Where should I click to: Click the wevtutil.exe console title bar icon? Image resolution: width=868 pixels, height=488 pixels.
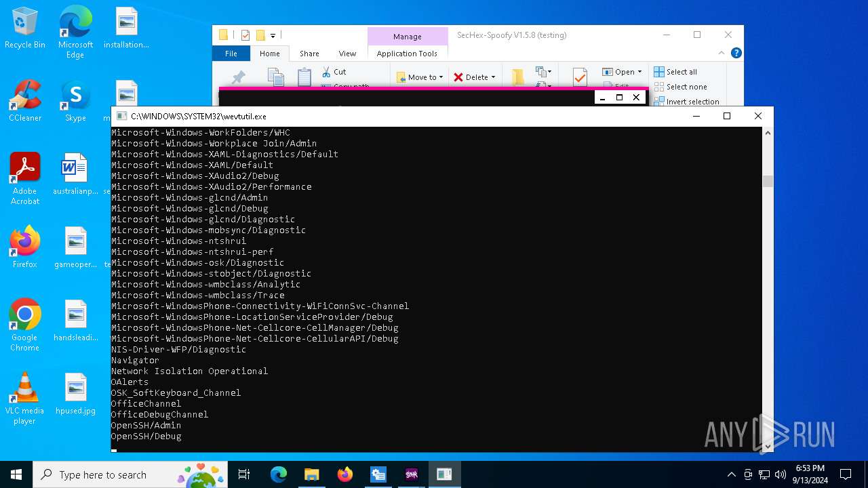(x=121, y=116)
